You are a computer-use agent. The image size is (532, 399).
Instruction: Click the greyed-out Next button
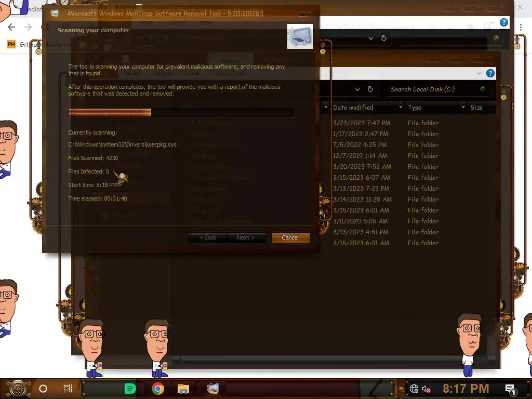(246, 237)
